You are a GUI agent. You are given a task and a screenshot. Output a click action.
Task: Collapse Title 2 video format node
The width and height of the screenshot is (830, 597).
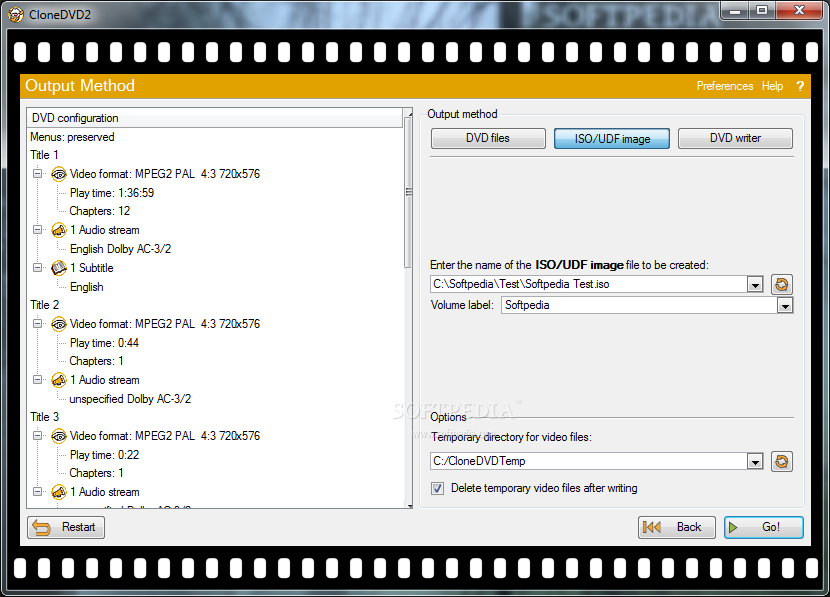pyautogui.click(x=37, y=323)
